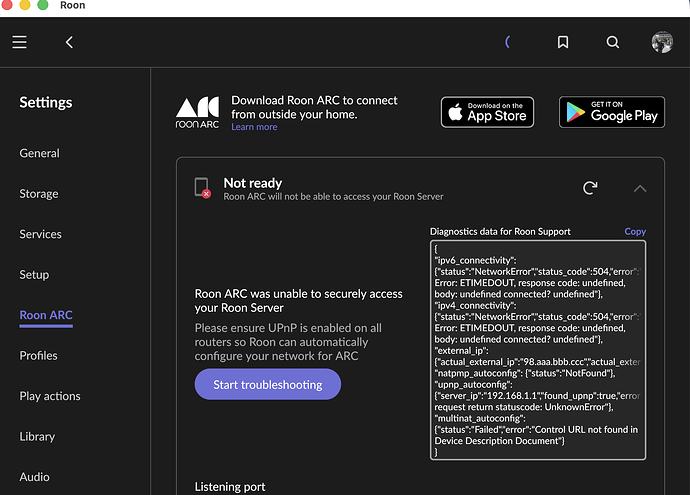
Task: Open Storage settings
Action: point(39,194)
